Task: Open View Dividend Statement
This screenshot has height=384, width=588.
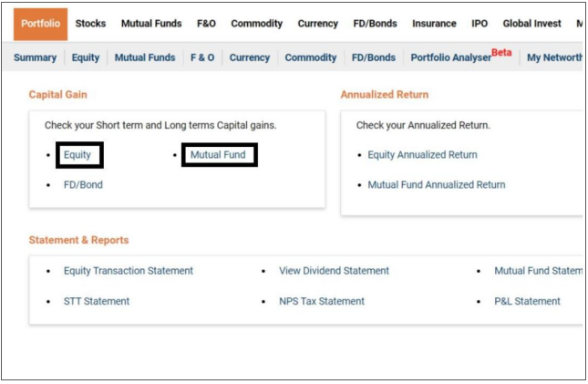Action: point(334,271)
